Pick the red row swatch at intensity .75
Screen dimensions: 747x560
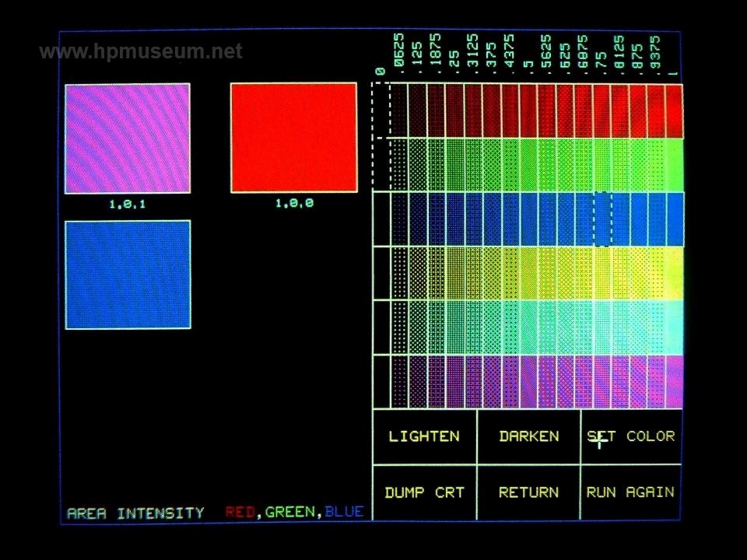click(x=601, y=111)
